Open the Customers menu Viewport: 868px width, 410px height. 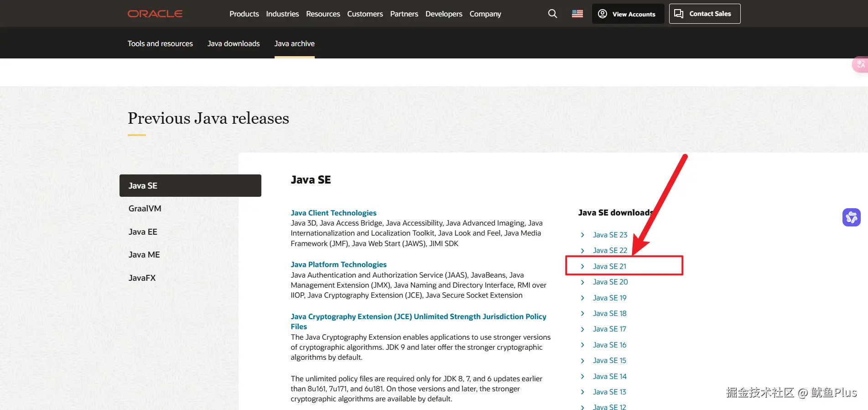coord(365,14)
